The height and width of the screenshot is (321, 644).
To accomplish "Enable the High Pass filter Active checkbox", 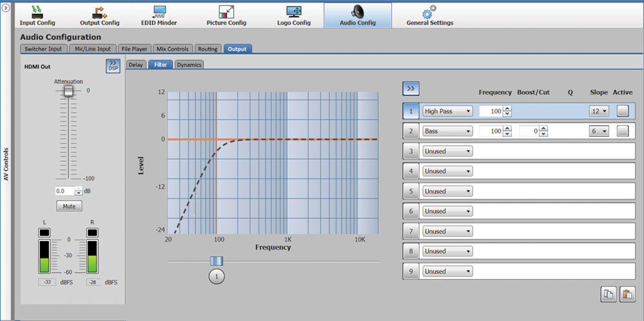I will point(622,111).
